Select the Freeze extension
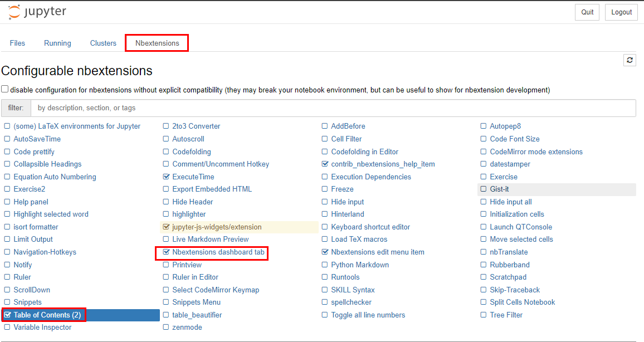The width and height of the screenshot is (644, 342). point(342,189)
